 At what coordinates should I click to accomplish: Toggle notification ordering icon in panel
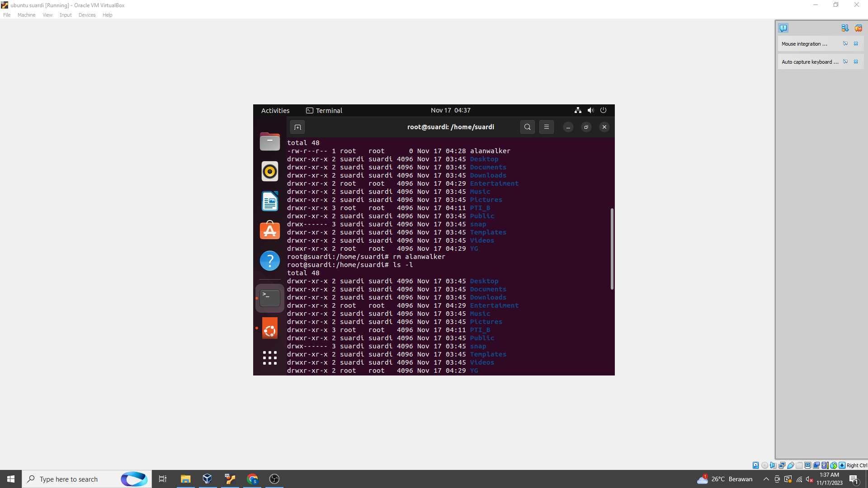tap(845, 28)
